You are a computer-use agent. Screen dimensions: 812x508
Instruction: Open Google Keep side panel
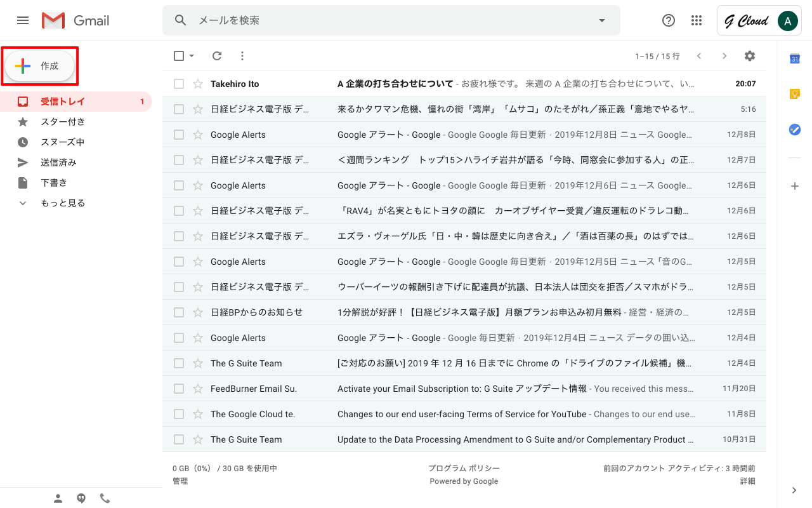(x=795, y=94)
